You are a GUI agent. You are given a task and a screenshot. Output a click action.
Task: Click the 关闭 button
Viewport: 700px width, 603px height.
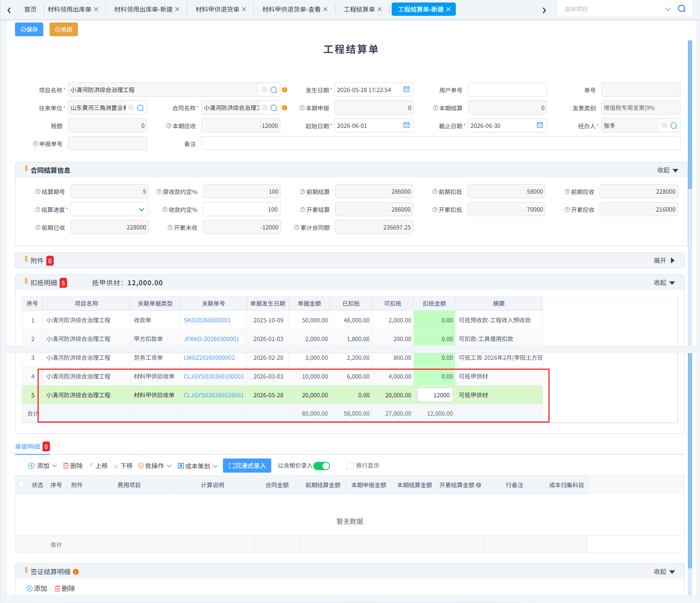coord(64,29)
